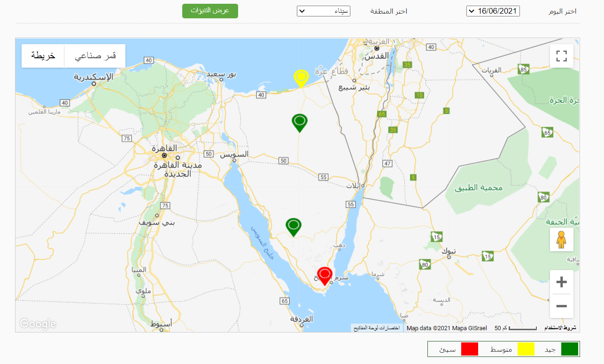Click the Street View pegman icon
Screen dimensions: 604x364
[x=561, y=240]
